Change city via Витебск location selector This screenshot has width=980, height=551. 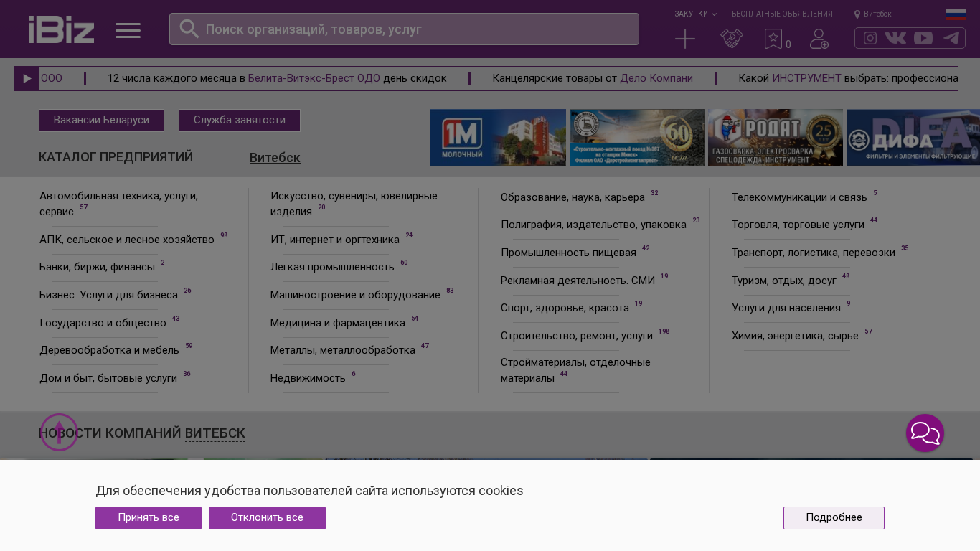[x=873, y=14]
